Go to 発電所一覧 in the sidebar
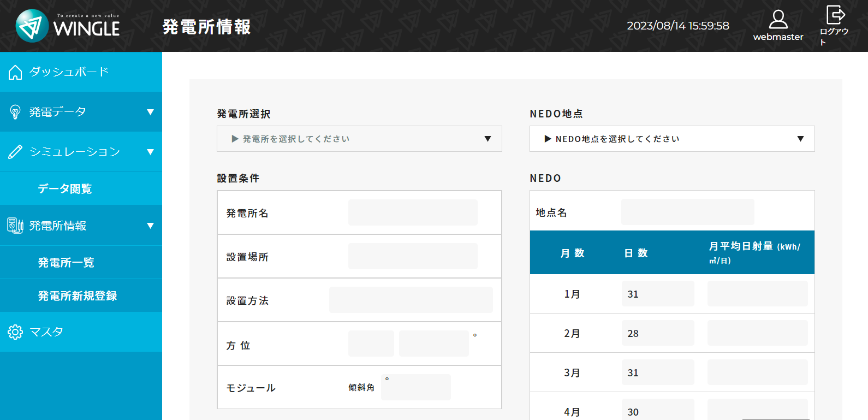 [x=66, y=263]
